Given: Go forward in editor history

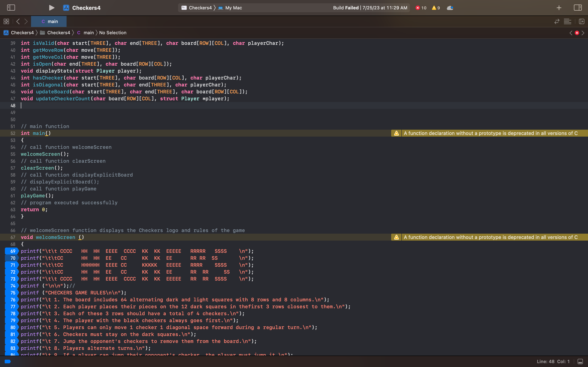Looking at the screenshot, I should click(26, 21).
